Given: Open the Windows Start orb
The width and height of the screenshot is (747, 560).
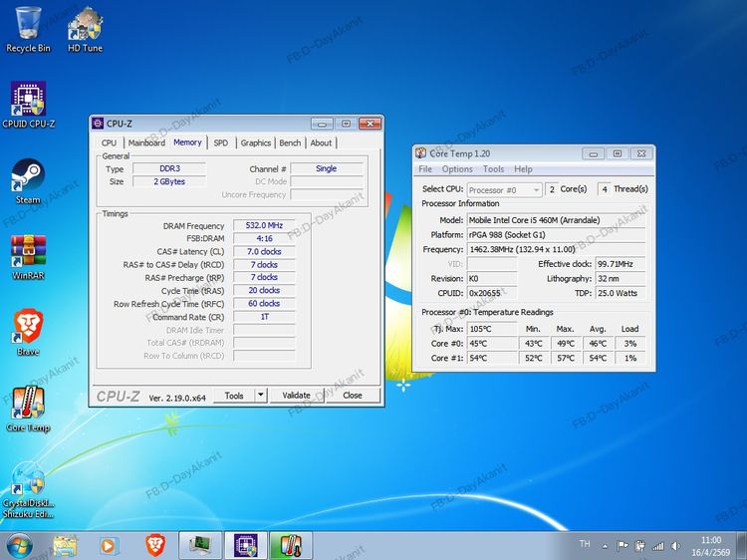Looking at the screenshot, I should 20,546.
